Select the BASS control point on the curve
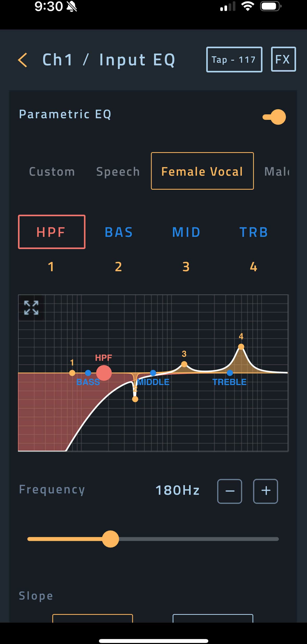The image size is (307, 644). point(89,373)
